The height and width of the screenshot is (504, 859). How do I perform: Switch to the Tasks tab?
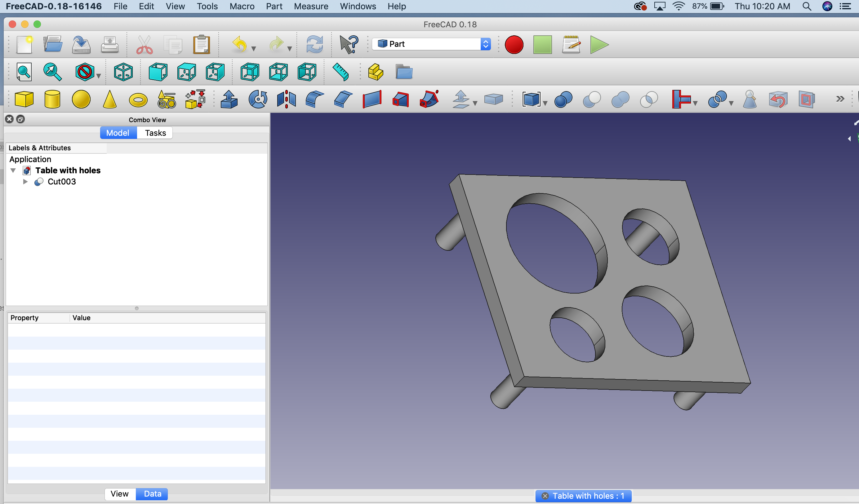coord(155,133)
